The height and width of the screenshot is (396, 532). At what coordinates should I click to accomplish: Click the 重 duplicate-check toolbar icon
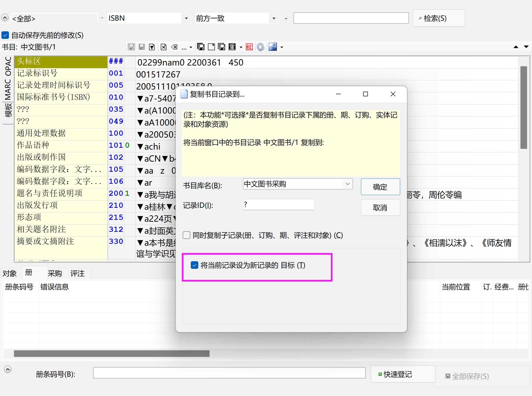[232, 47]
